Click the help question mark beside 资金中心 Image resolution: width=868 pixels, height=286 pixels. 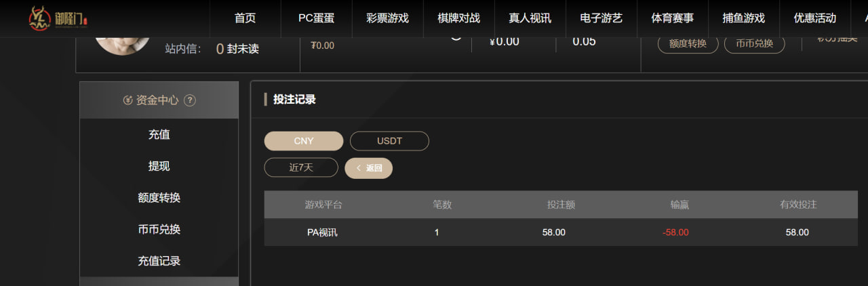190,100
